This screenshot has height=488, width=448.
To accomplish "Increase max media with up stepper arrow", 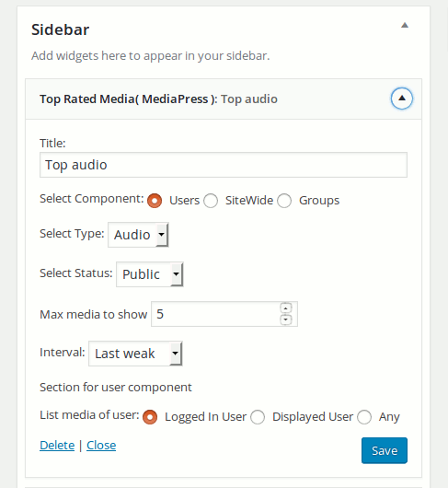I will tap(286, 308).
